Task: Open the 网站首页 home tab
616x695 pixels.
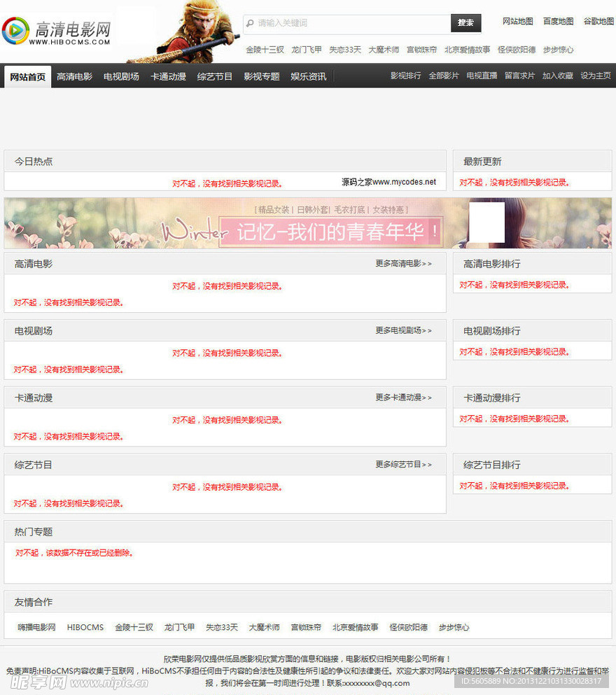Action: point(28,76)
